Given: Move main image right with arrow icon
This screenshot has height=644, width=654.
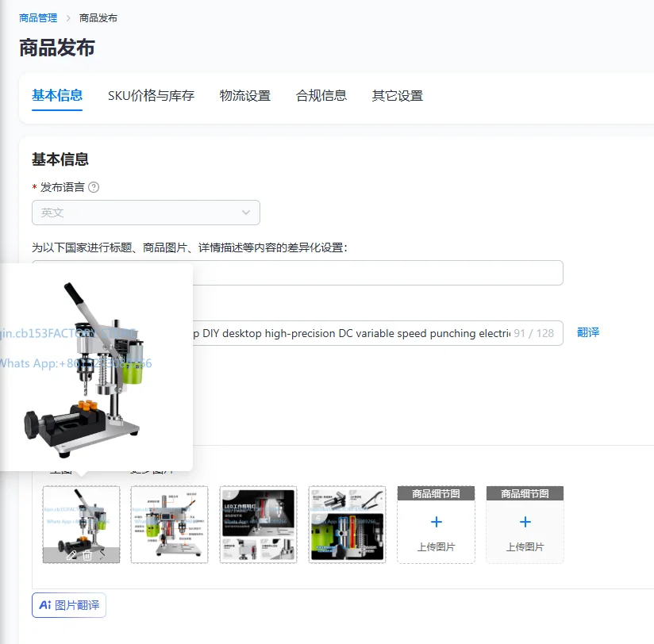Looking at the screenshot, I should (x=102, y=555).
